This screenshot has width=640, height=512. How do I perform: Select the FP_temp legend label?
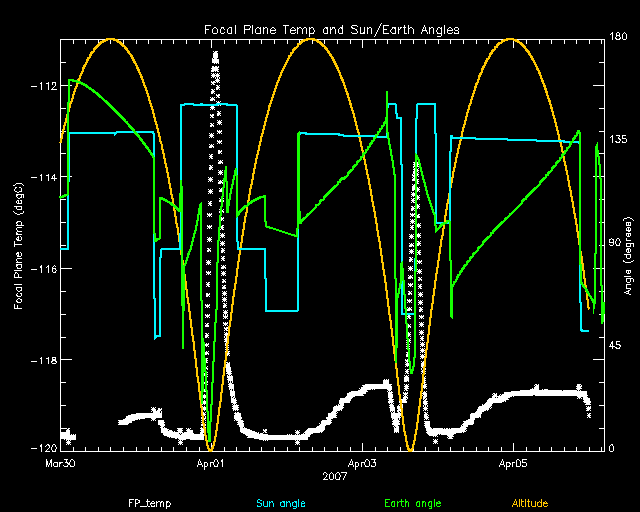coord(148,503)
